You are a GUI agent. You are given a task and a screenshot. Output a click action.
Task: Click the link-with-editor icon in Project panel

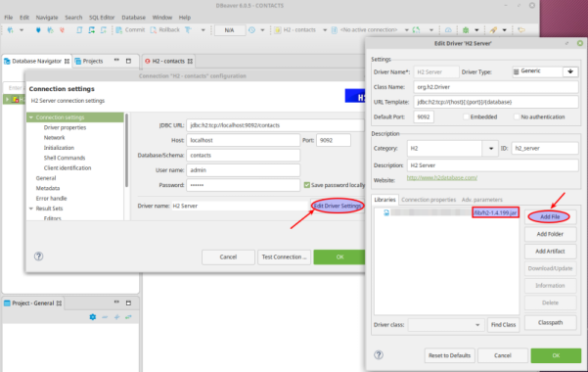click(x=128, y=317)
